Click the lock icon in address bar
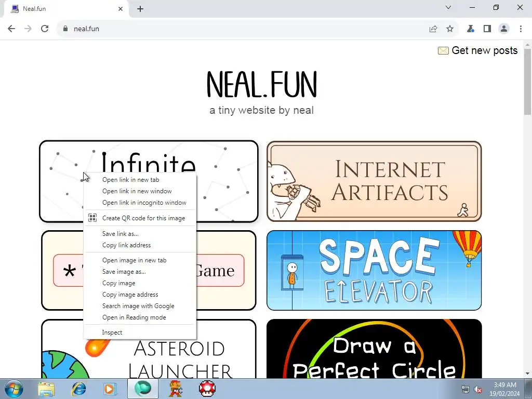Screen dimensions: 532x399 pos(65,29)
